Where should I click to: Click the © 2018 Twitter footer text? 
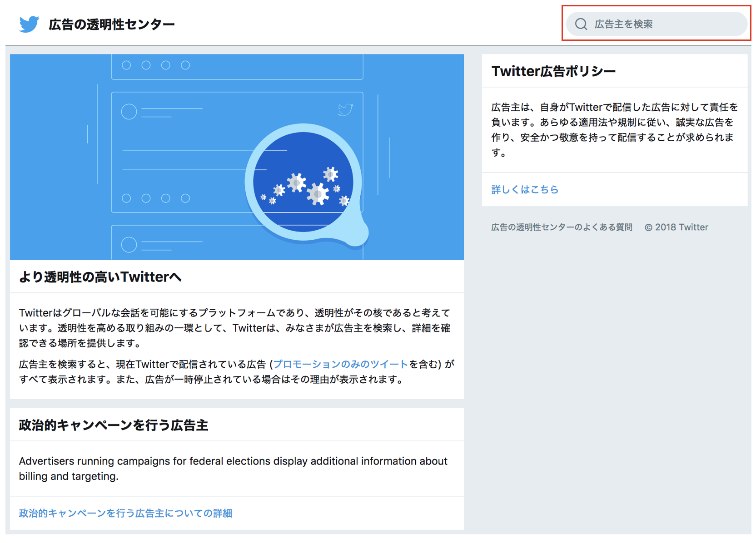(x=676, y=227)
